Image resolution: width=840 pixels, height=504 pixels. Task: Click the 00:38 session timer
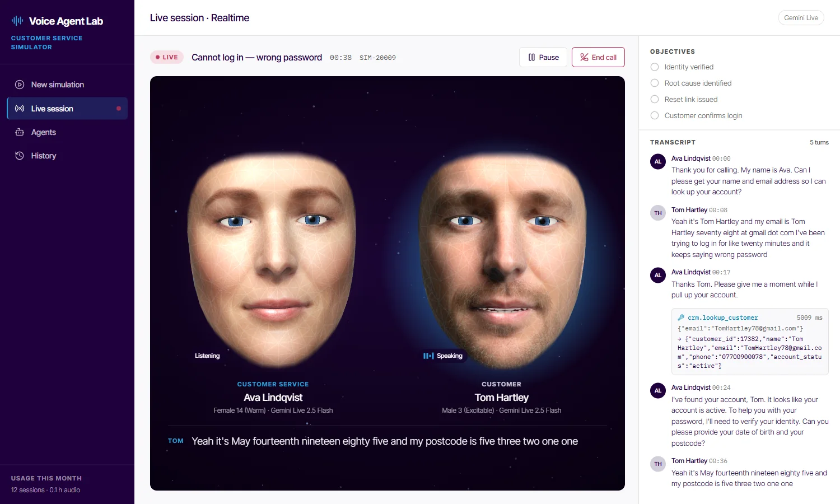[340, 58]
